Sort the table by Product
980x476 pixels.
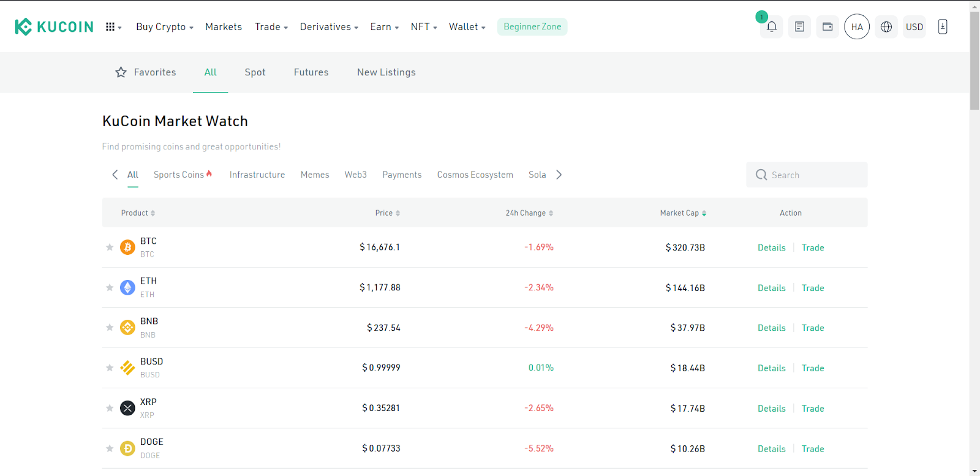pos(138,213)
